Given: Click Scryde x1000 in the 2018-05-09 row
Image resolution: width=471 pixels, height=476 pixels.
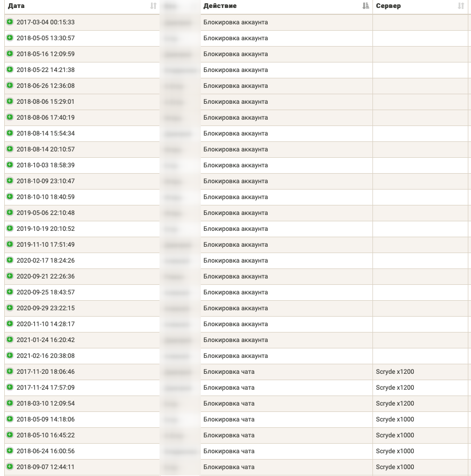Looking at the screenshot, I should coord(395,419).
